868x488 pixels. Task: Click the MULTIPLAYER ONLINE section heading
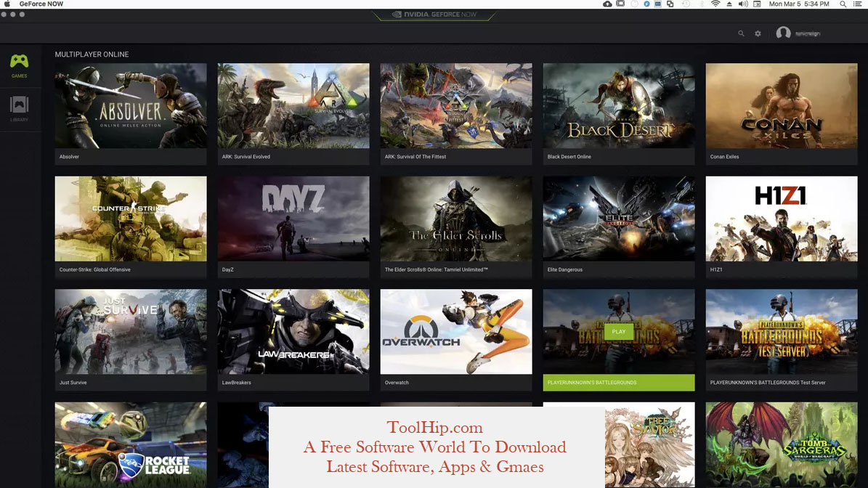(x=92, y=54)
